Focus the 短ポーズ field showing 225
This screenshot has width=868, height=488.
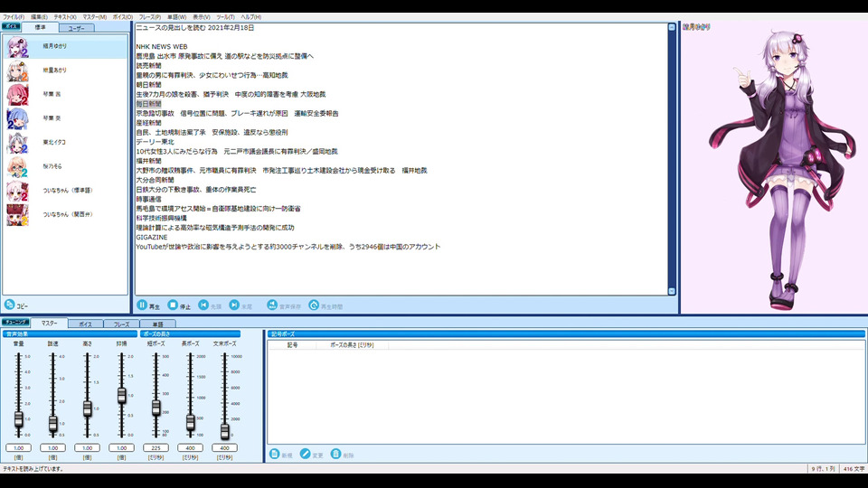(x=156, y=447)
